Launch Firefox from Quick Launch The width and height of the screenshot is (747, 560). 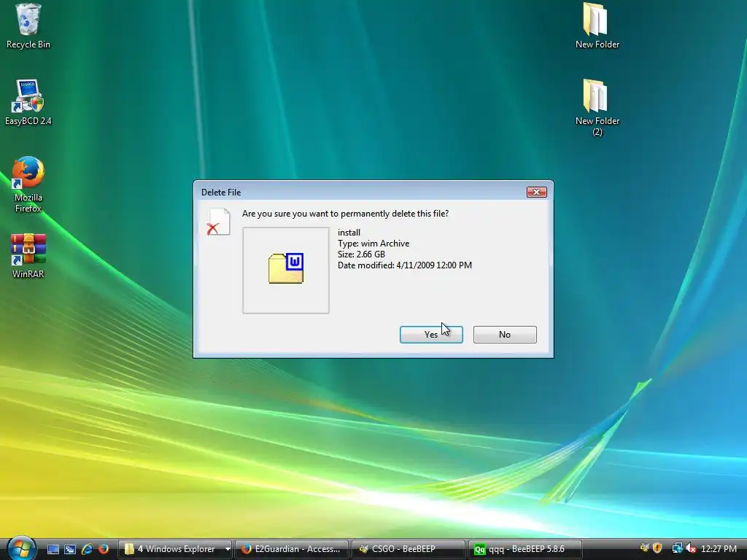(103, 549)
